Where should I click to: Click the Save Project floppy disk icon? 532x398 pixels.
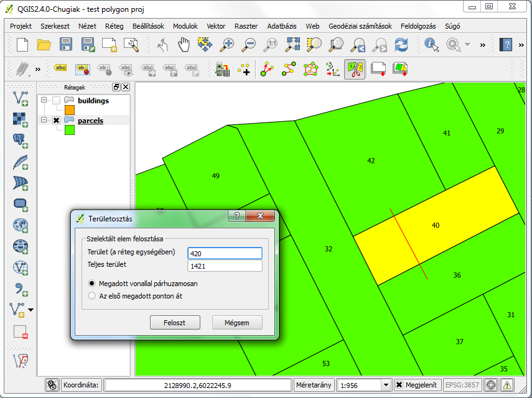point(66,44)
